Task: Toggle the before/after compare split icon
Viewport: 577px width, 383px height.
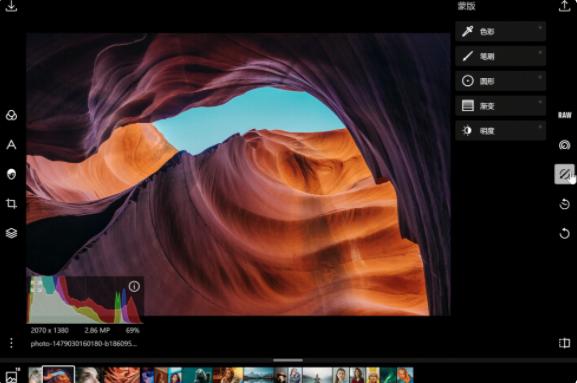Action: (564, 343)
